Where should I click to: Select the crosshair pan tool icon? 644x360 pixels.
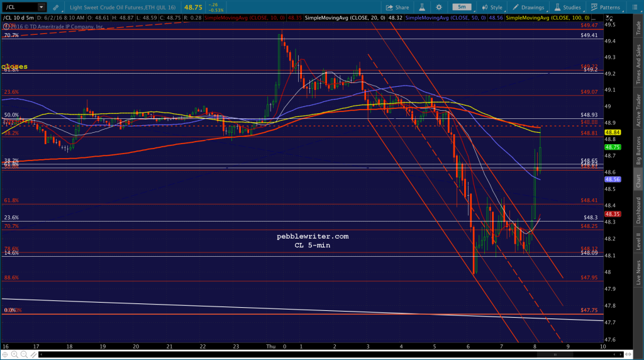pos(5,354)
